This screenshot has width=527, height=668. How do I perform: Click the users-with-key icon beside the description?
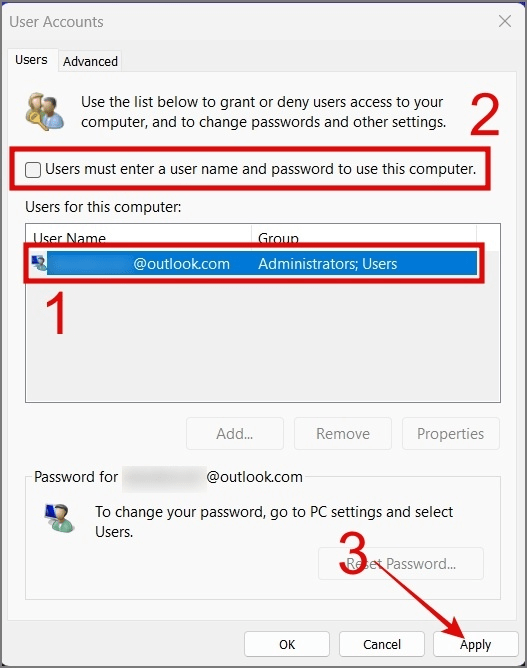point(44,112)
